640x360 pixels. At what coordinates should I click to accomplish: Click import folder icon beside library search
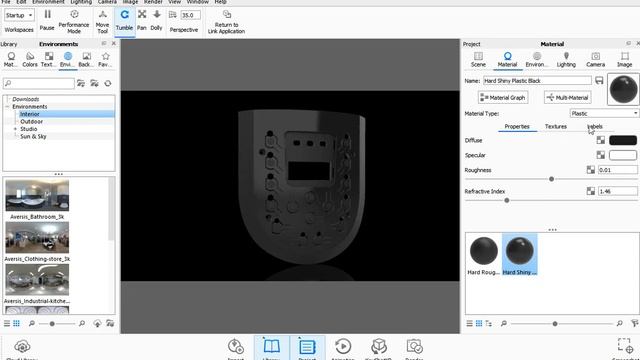coord(94,83)
